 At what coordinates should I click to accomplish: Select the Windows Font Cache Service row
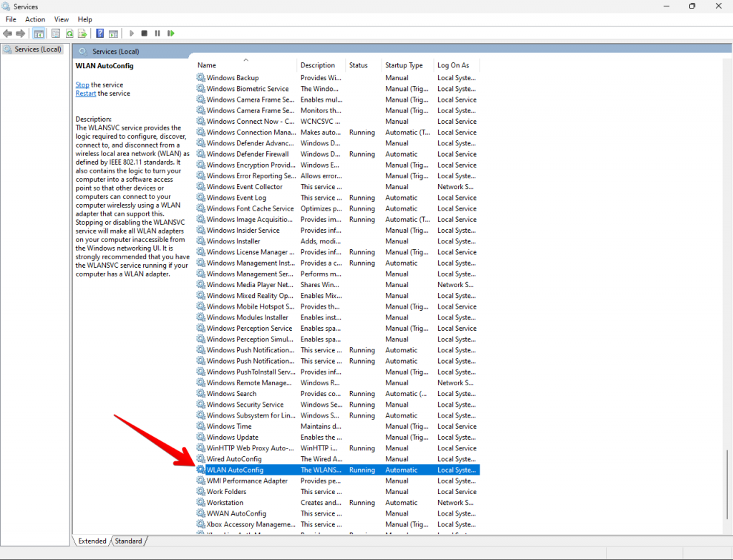click(338, 208)
